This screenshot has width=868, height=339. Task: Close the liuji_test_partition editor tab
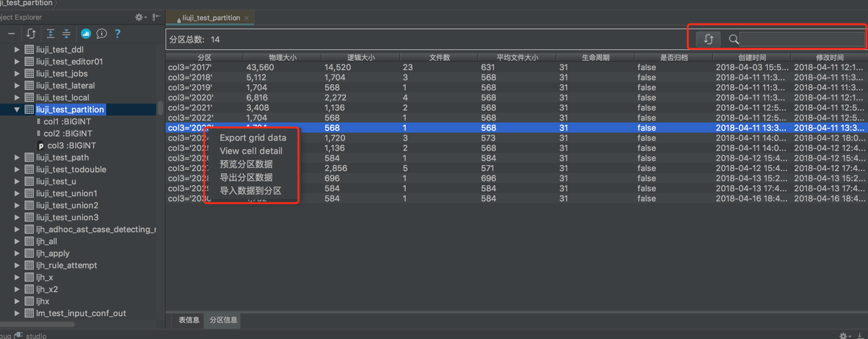pyautogui.click(x=246, y=18)
